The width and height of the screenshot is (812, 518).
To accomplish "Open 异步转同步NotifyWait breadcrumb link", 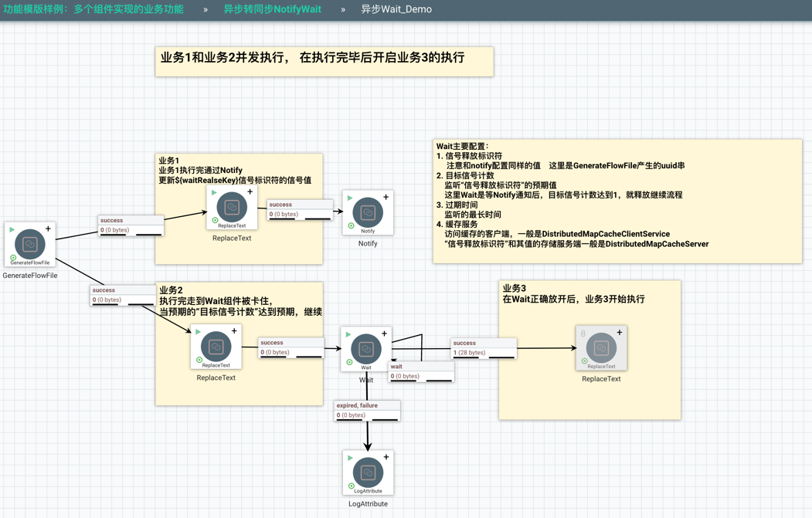I will [272, 9].
